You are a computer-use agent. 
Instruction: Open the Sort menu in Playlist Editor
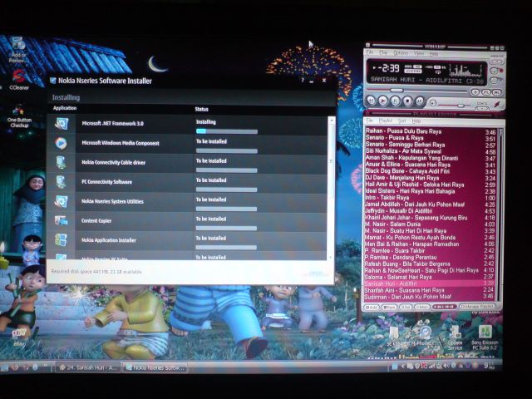pyautogui.click(x=402, y=121)
